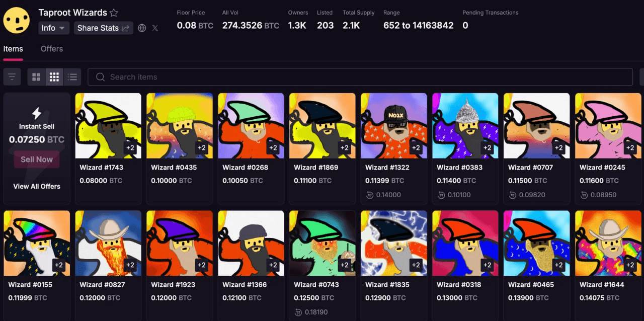
Task: Click +2 badge on Wizard #1835
Action: coord(416,265)
